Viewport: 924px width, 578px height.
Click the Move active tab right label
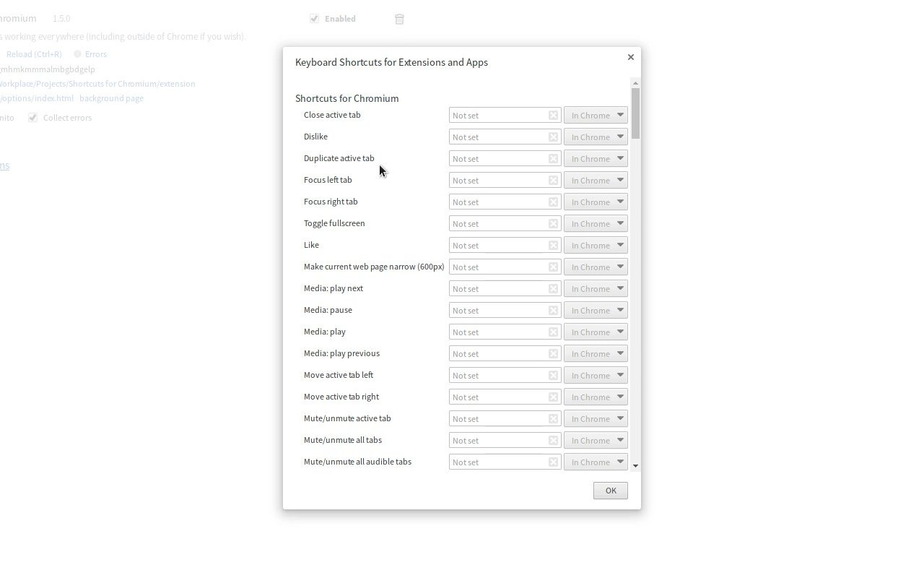coord(341,397)
